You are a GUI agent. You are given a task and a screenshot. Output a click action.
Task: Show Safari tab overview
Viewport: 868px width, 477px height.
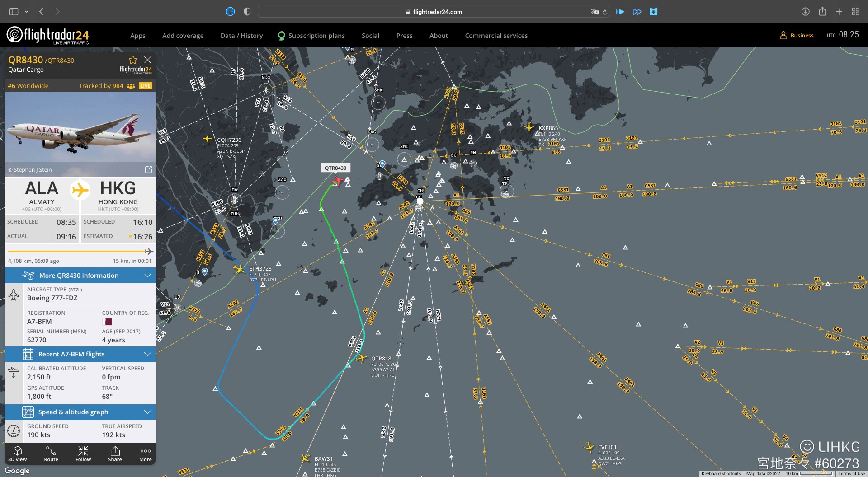[856, 12]
